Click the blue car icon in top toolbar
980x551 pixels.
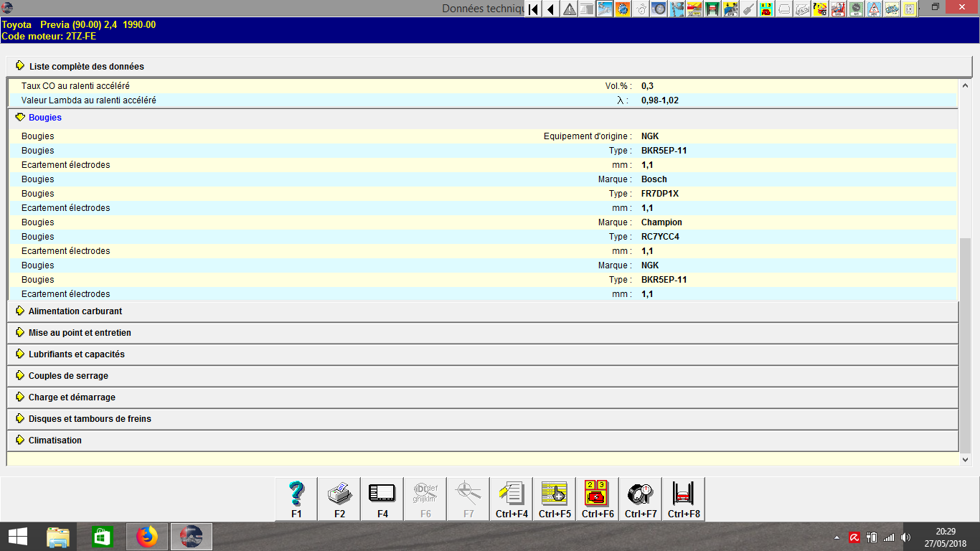click(892, 9)
